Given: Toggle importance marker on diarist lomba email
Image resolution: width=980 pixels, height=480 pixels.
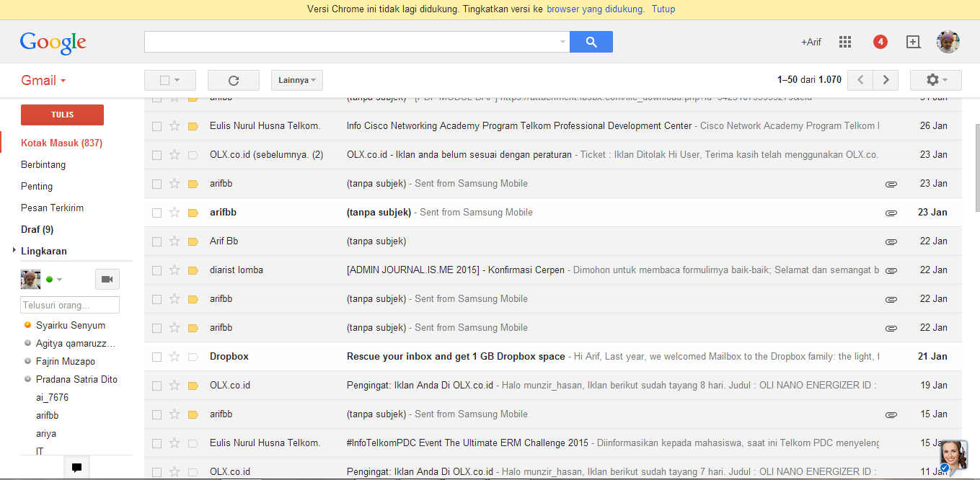Looking at the screenshot, I should coord(193,270).
